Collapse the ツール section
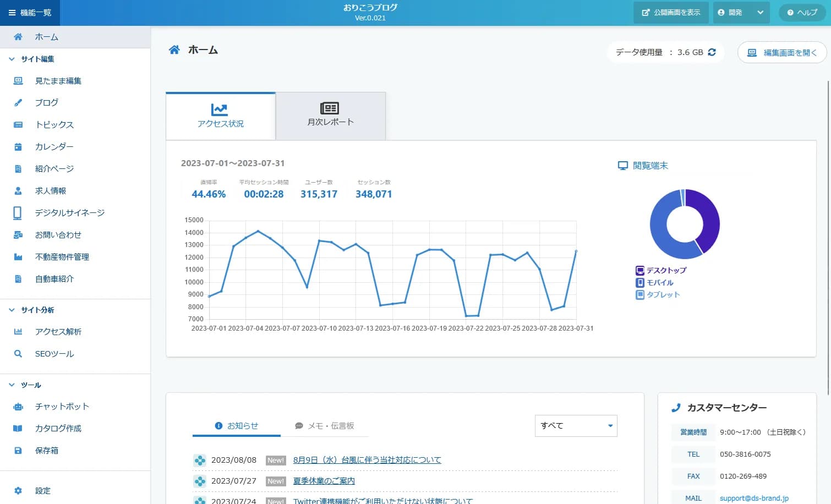 pyautogui.click(x=12, y=385)
